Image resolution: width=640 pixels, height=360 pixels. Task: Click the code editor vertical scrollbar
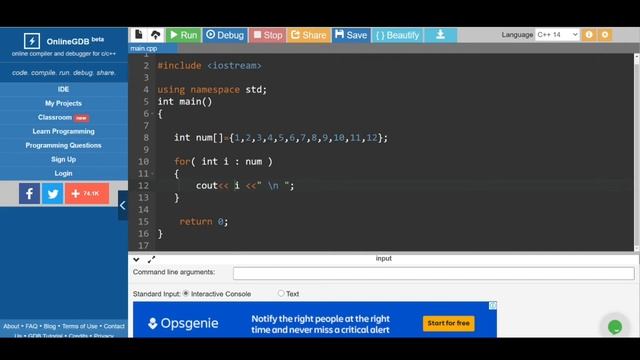pos(636,152)
